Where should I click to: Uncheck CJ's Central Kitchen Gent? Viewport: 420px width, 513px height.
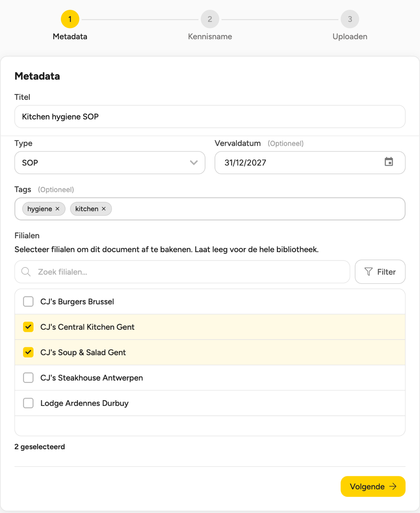tap(28, 327)
